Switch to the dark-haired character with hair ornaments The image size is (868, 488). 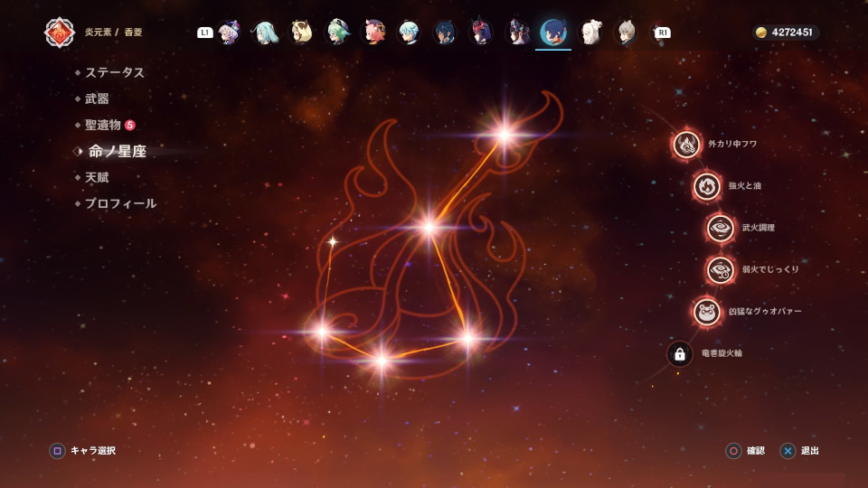[517, 33]
